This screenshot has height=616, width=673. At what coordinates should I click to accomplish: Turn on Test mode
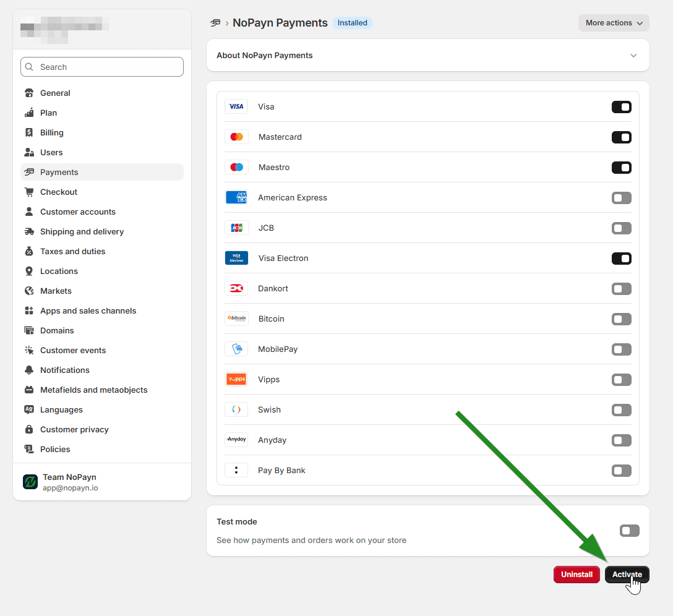point(629,530)
